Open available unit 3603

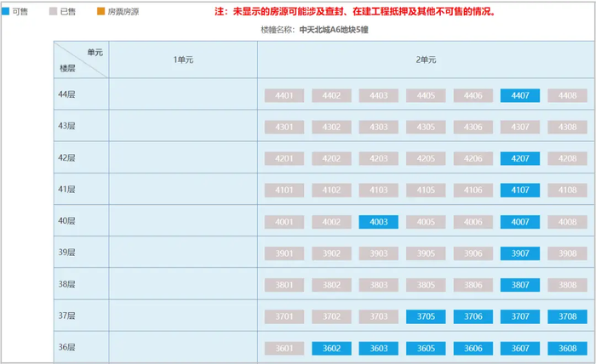click(379, 349)
